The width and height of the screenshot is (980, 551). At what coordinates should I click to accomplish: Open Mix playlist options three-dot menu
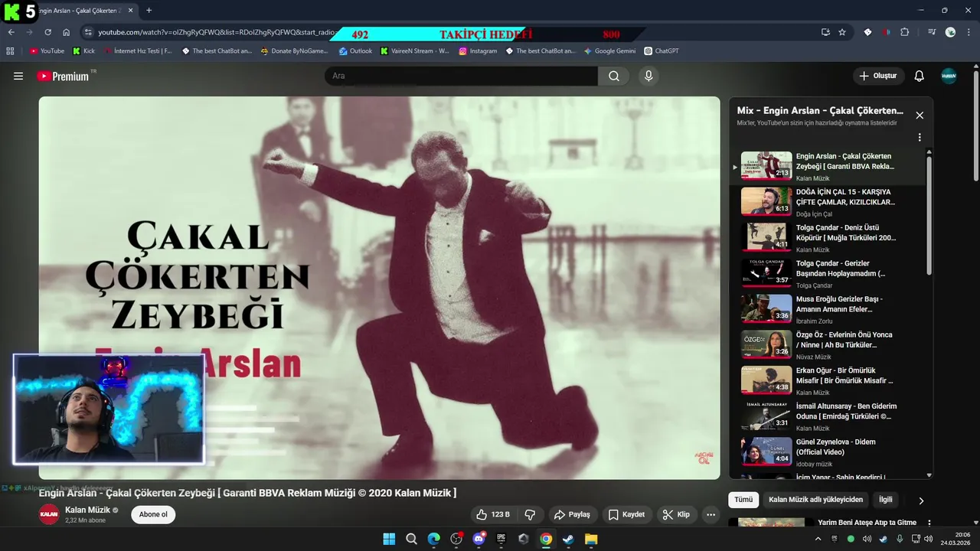[x=920, y=137]
